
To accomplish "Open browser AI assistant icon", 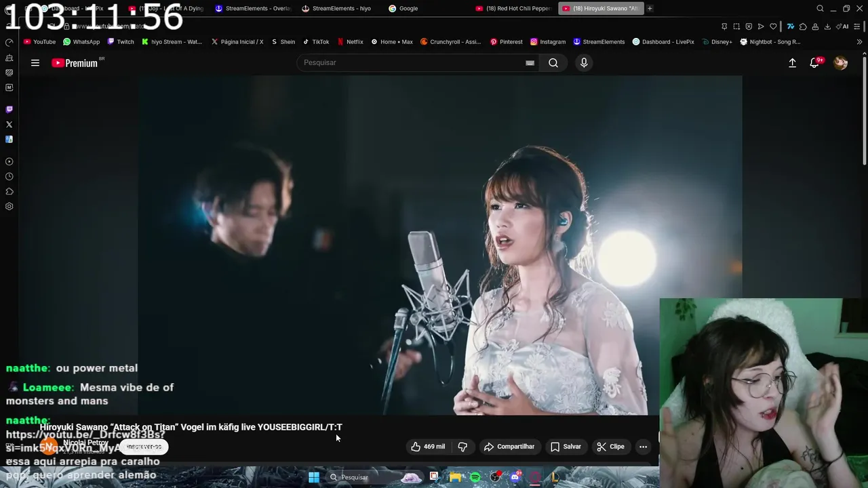I will coord(843,26).
